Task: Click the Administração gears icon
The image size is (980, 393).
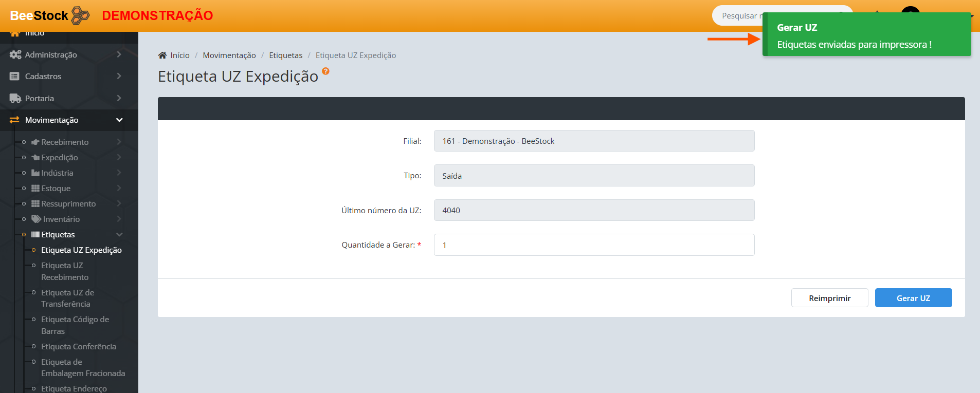Action: coord(15,54)
